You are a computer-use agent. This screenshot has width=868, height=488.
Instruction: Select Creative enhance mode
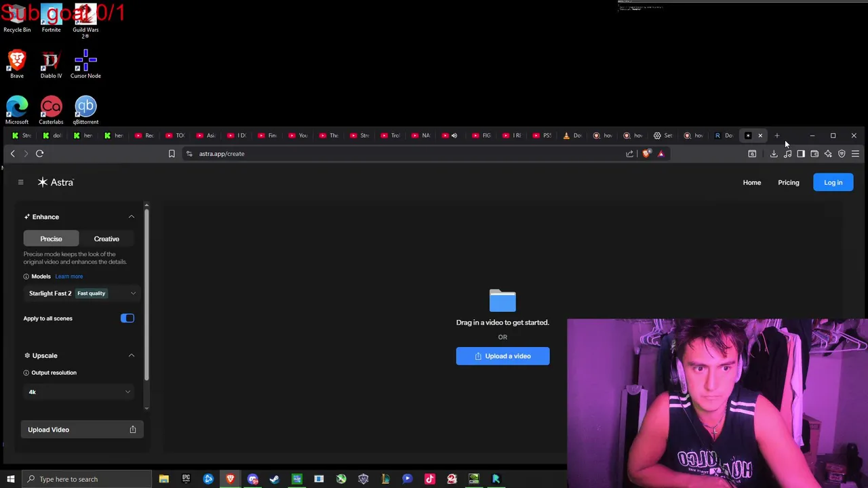click(x=106, y=239)
